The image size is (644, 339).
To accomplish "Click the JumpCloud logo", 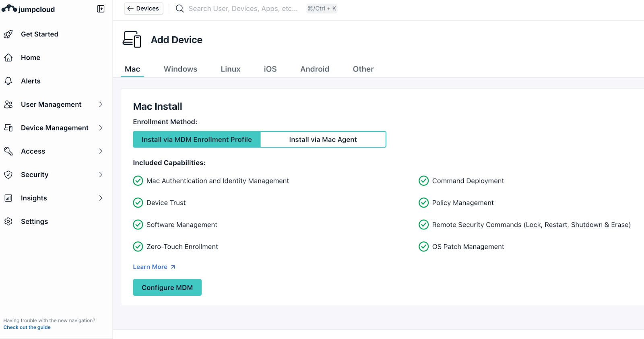I will (x=28, y=9).
